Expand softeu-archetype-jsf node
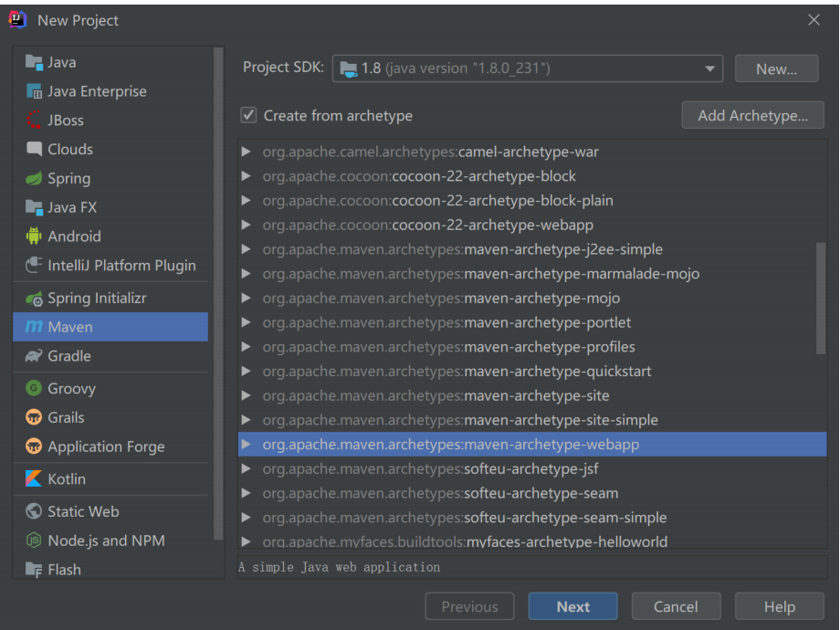840x630 pixels. 247,468
